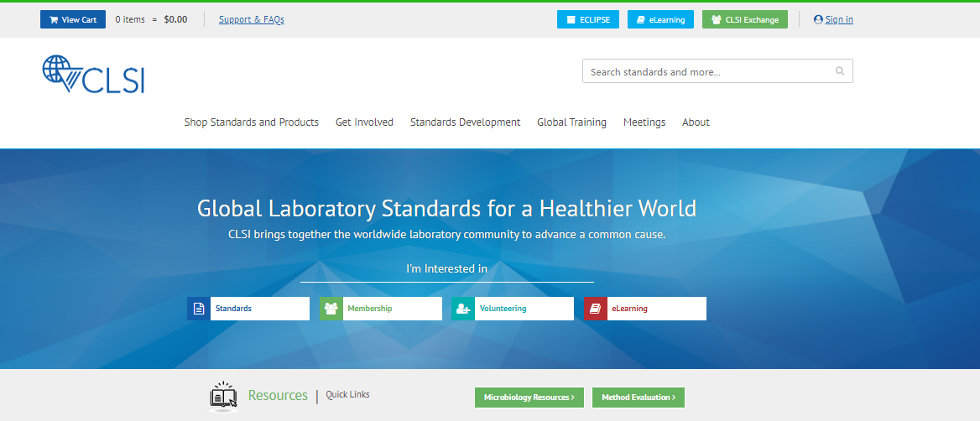Follow the Support & FAQs link
This screenshot has width=980, height=421.
tap(251, 19)
